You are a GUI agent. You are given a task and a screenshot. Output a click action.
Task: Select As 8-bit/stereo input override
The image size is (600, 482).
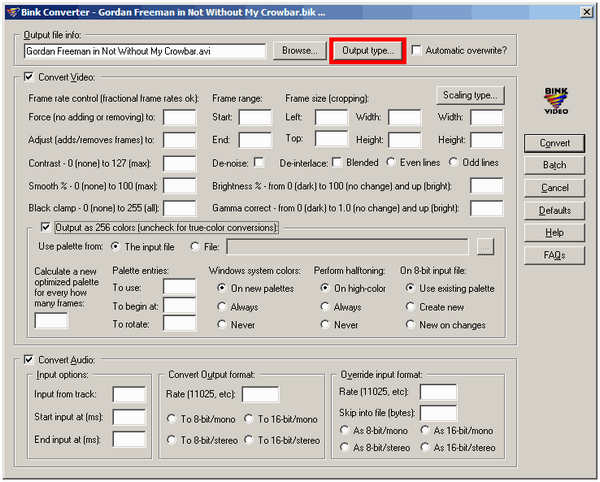pos(344,447)
